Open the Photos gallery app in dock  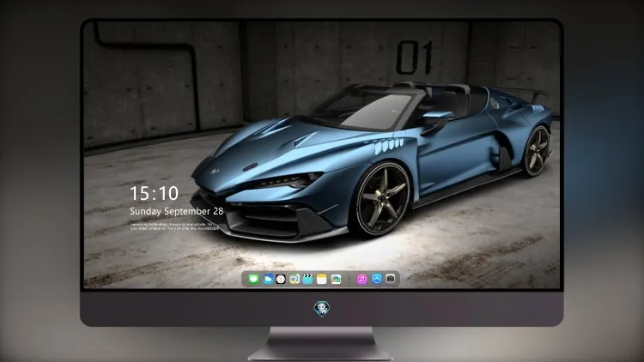coord(336,279)
